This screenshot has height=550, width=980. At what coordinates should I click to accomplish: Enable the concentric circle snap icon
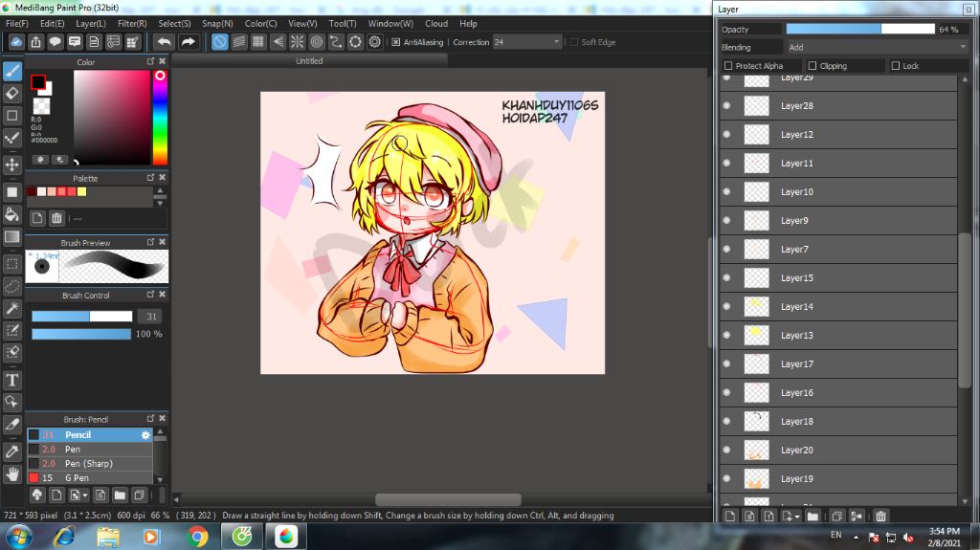pos(317,42)
